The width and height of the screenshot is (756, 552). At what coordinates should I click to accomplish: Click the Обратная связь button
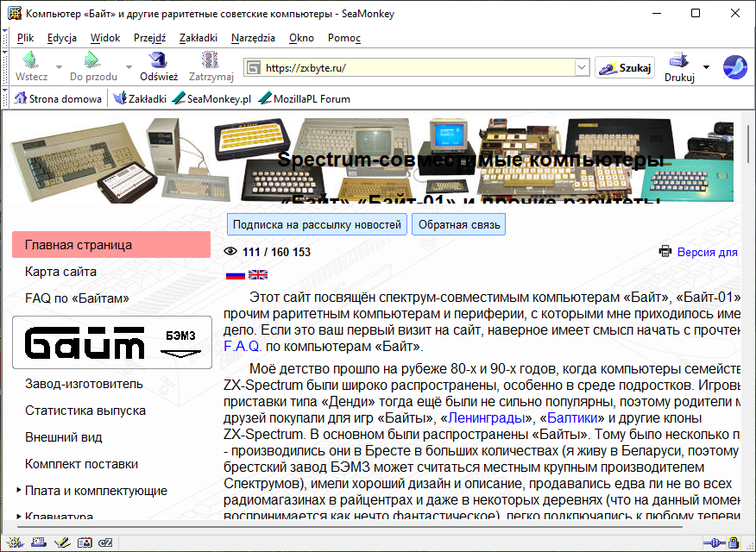(459, 224)
